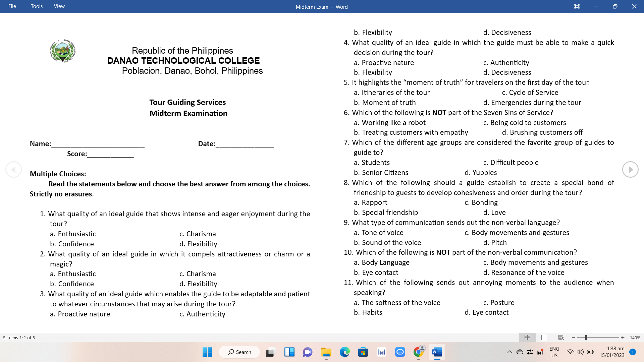
Task: Click the taskbar Search box
Action: 239,352
